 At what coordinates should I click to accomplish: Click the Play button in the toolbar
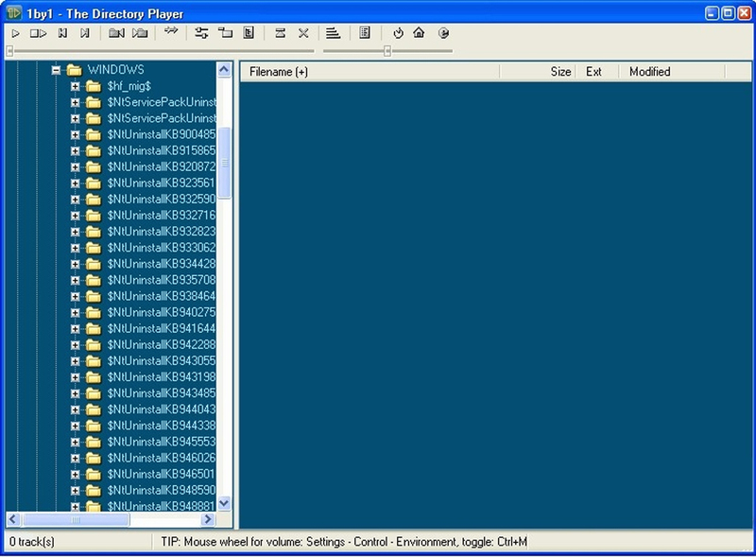click(x=15, y=33)
